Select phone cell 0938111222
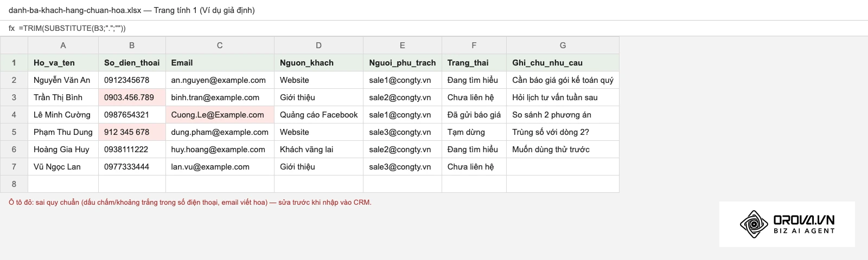Screen dimensions: 868x260 tap(132, 149)
